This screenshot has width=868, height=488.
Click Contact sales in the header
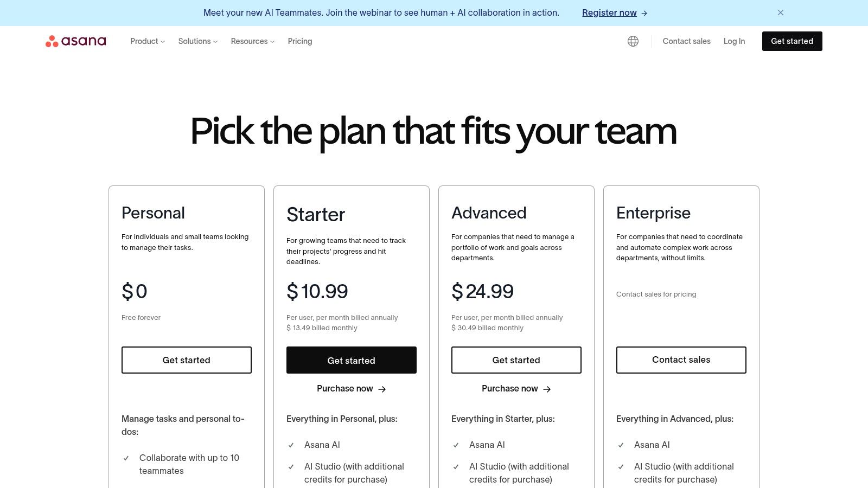686,41
